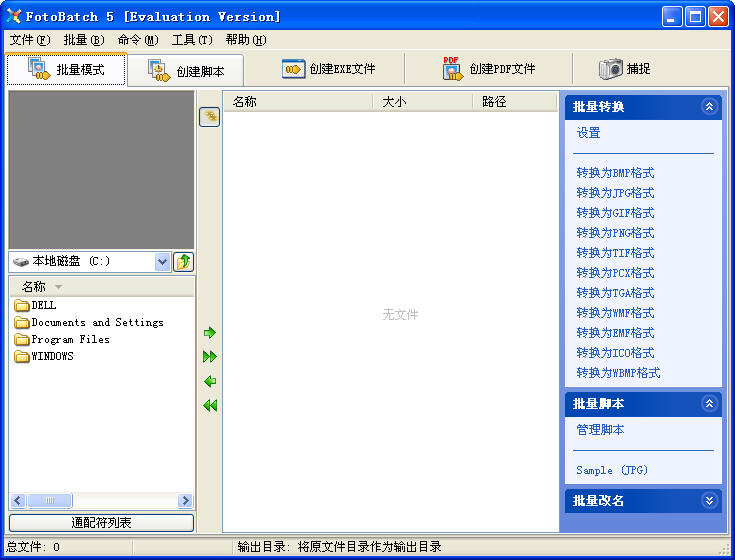
Task: Collapse the 批量转换 panel
Action: [x=709, y=106]
